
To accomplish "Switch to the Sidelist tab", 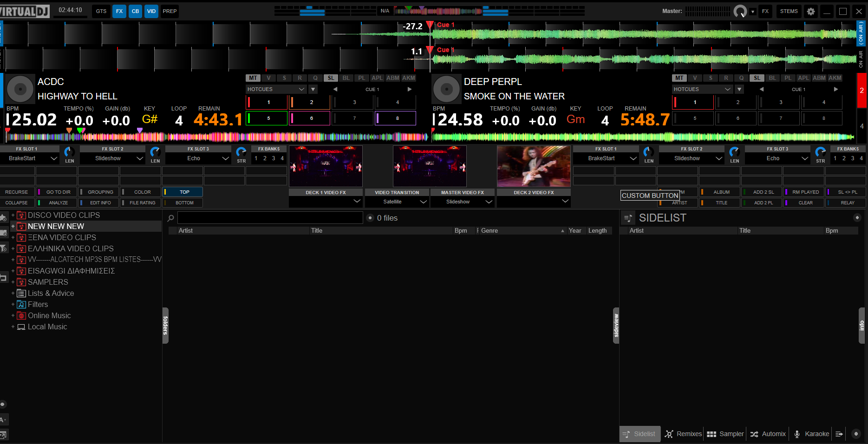I will 640,434.
